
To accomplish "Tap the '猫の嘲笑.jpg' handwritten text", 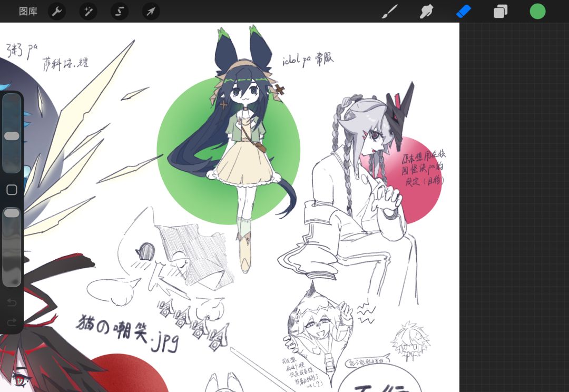I will tap(127, 333).
